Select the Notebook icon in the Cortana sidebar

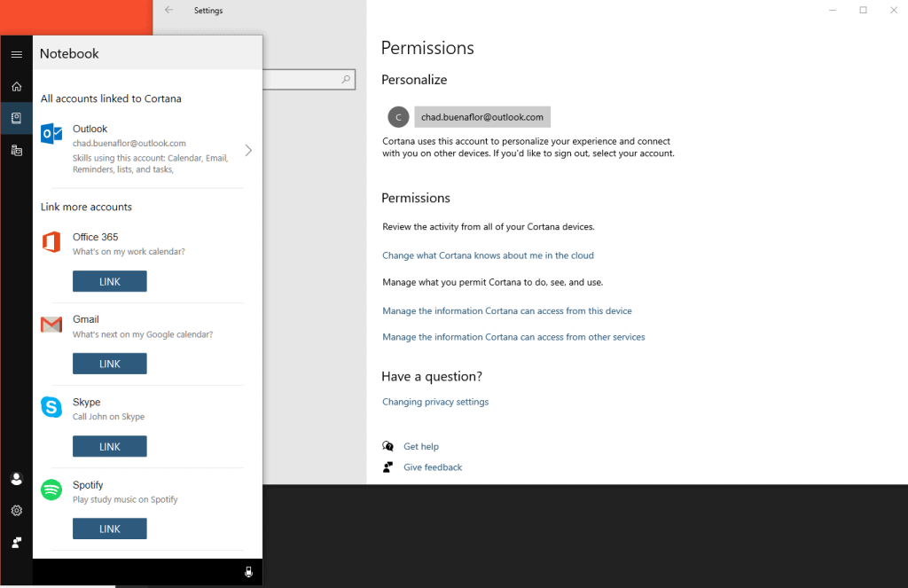click(x=16, y=117)
